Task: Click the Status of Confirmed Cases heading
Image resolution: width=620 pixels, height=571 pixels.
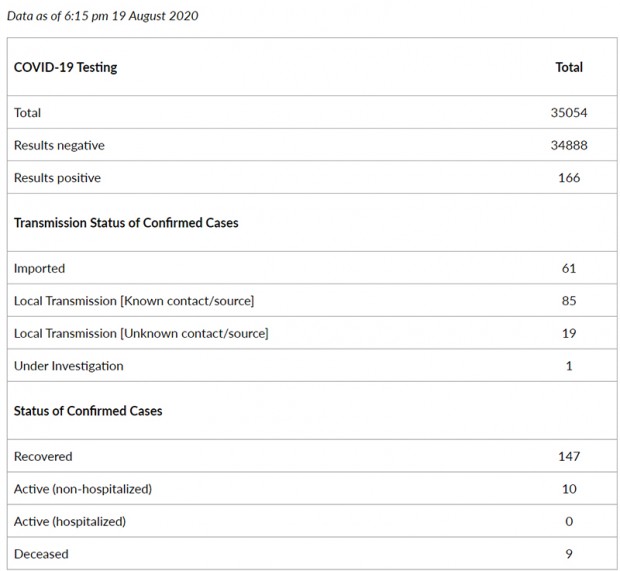Action: click(x=88, y=411)
